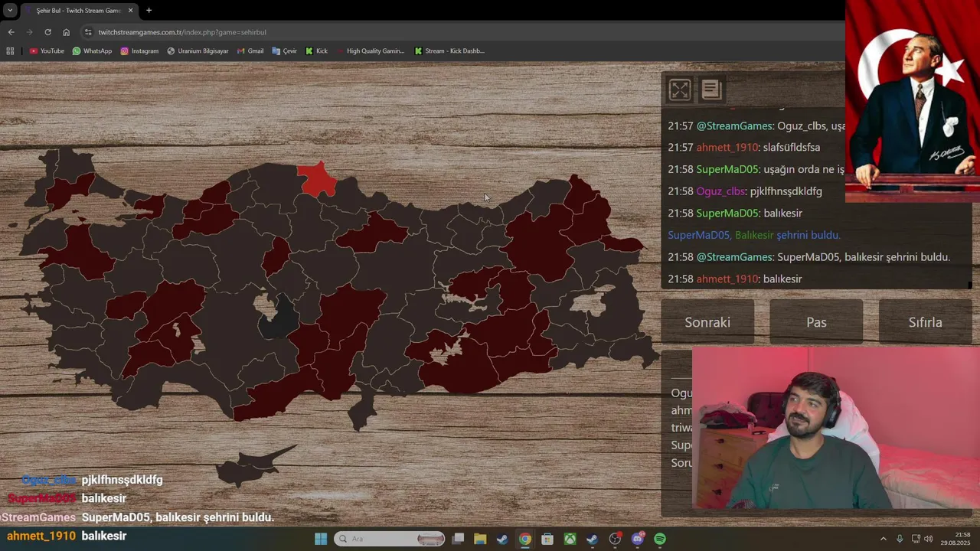This screenshot has width=980, height=551.
Task: Click 'SuperMaD05, Balıkesir şehrini buldu.' system line
Action: [754, 236]
